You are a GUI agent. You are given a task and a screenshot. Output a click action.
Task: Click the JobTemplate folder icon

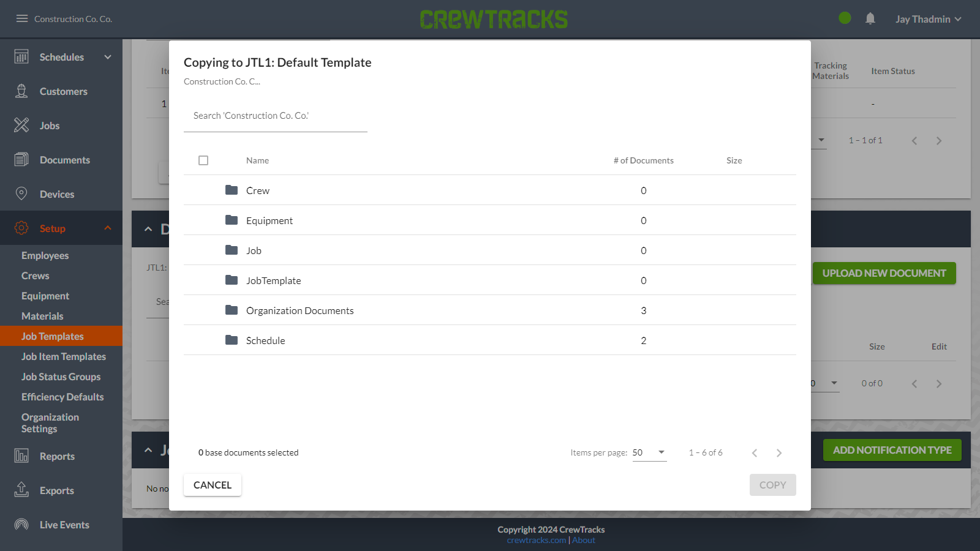click(x=232, y=280)
